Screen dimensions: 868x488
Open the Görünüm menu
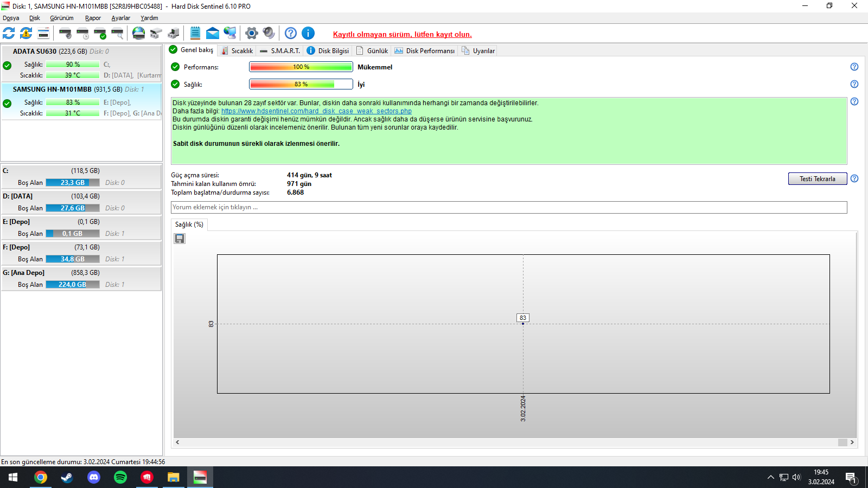coord(62,18)
